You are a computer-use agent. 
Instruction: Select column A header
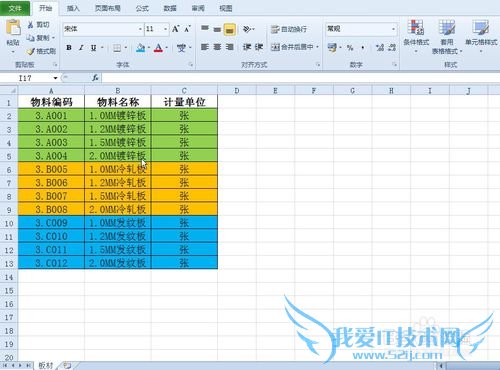[51, 90]
